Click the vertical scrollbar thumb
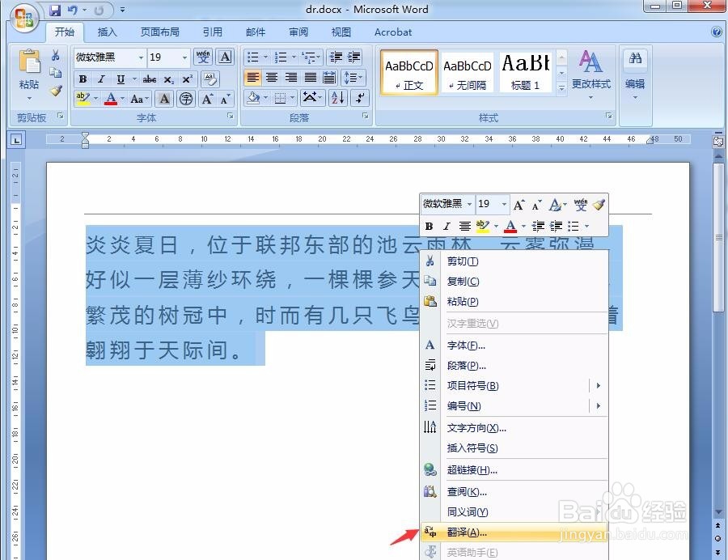Image resolution: width=728 pixels, height=560 pixels. point(718,237)
